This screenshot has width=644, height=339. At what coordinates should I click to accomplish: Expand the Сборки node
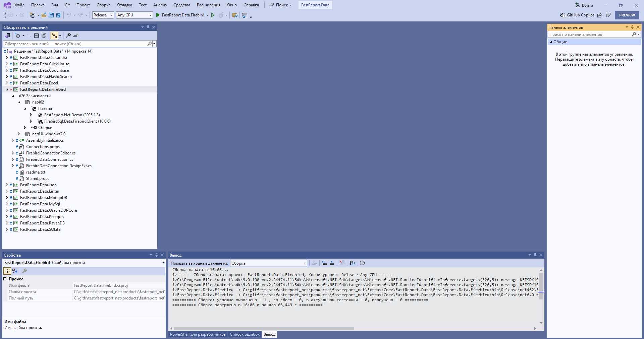[x=25, y=128]
